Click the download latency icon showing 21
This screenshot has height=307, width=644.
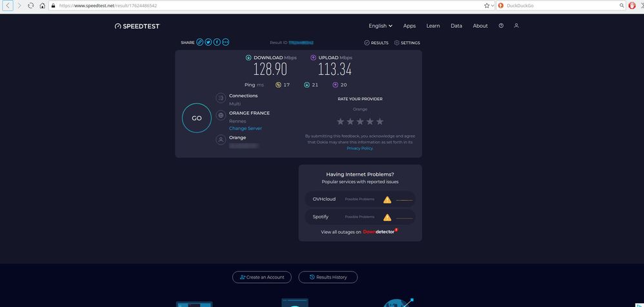coord(307,85)
